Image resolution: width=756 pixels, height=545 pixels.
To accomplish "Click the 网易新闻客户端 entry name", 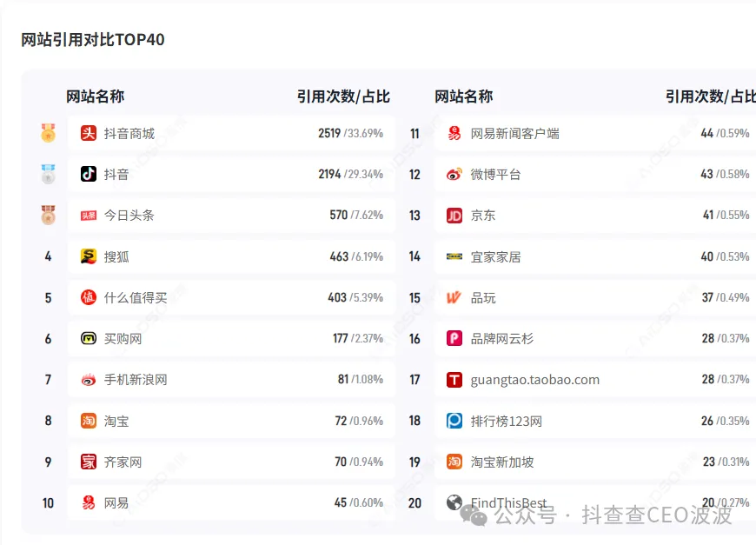I will pyautogui.click(x=514, y=133).
